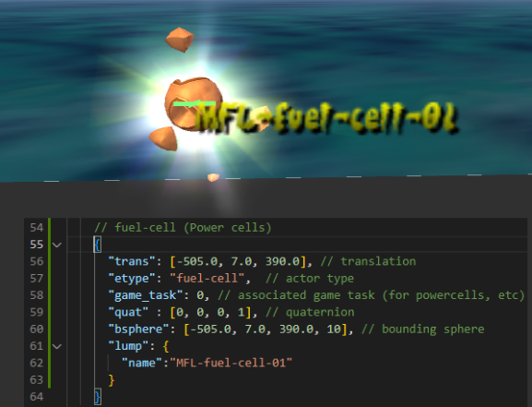The height and width of the screenshot is (407, 532).
Task: Place cursor in the "fuel-cell" etype value
Action: [x=207, y=278]
